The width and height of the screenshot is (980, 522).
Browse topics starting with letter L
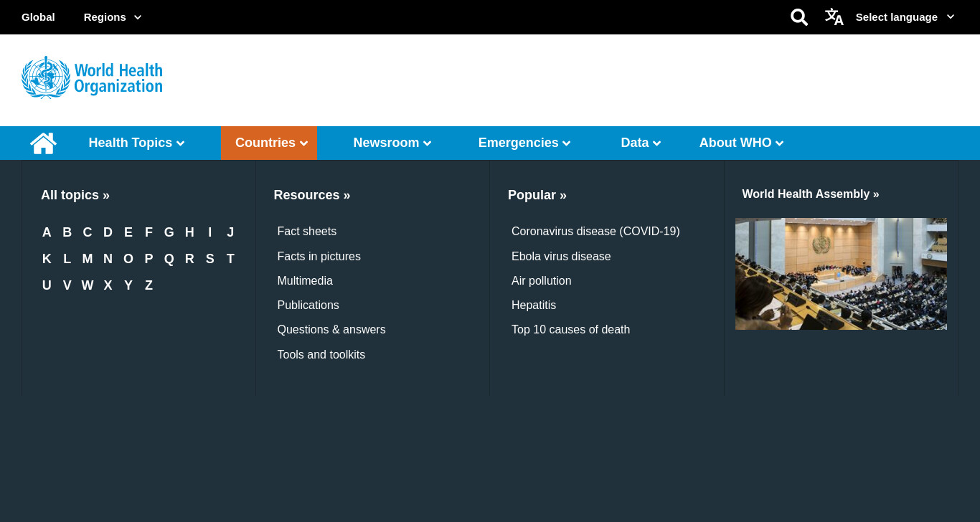pos(67,259)
